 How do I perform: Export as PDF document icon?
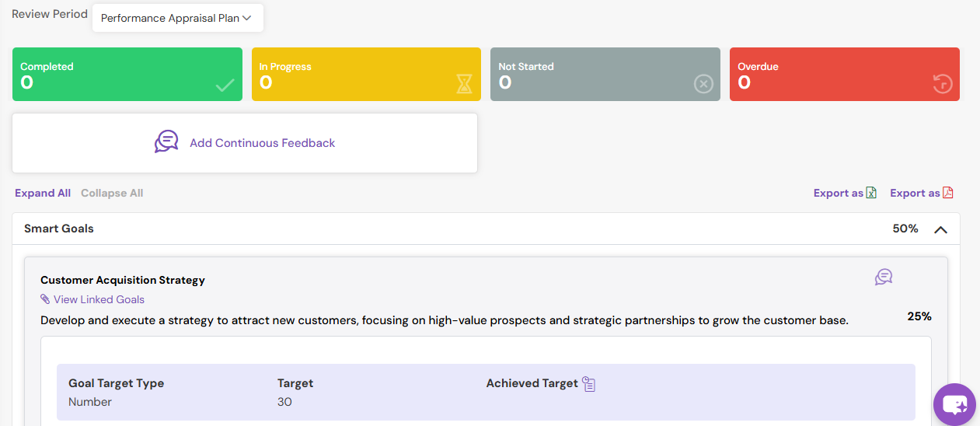[947, 193]
